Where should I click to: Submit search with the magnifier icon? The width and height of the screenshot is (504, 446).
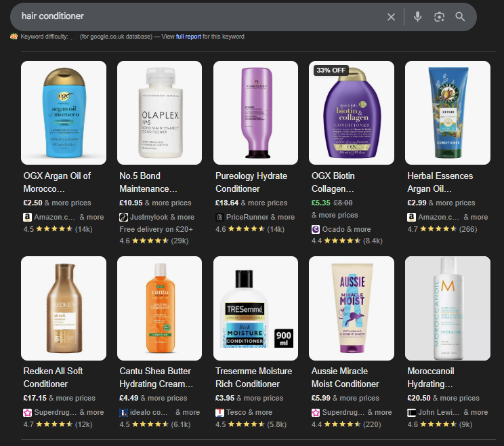tap(460, 16)
